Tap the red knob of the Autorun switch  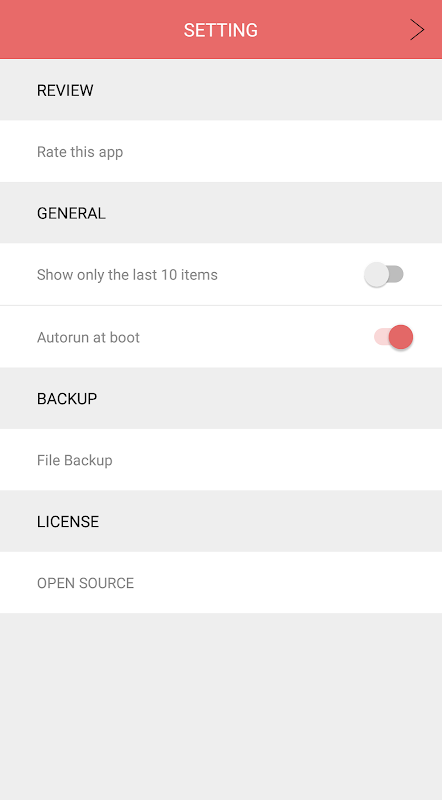(401, 337)
